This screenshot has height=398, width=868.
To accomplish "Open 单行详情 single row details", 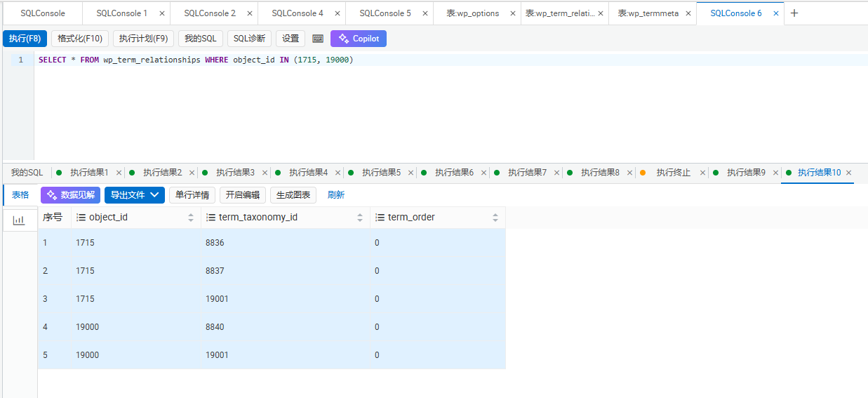I will click(x=192, y=195).
